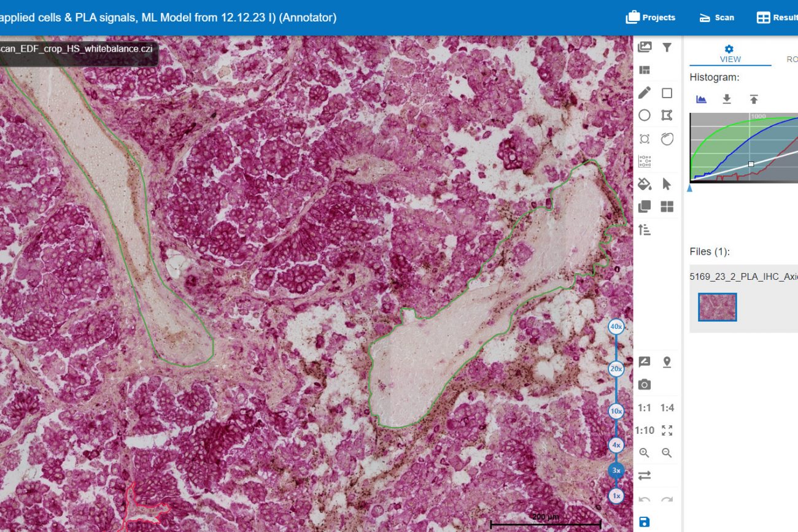The height and width of the screenshot is (532, 798).
Task: Set zoom scale to 1:4
Action: (667, 408)
